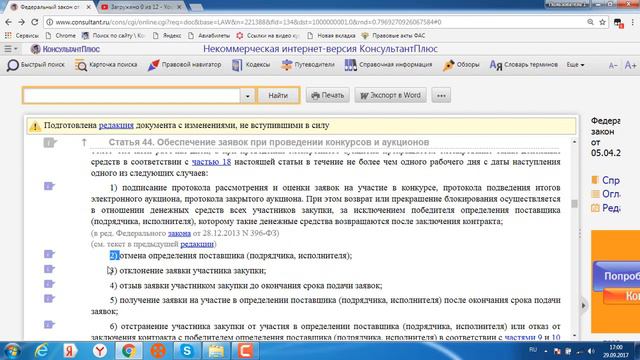
Task: Focus the document search input field
Action: 131,96
